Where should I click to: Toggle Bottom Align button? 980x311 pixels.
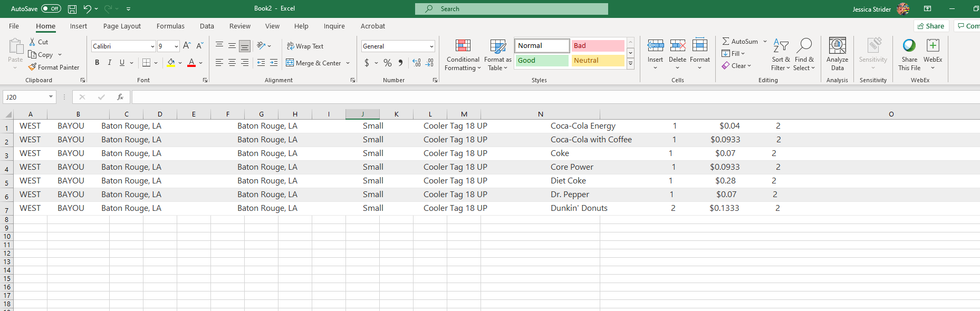point(245,46)
